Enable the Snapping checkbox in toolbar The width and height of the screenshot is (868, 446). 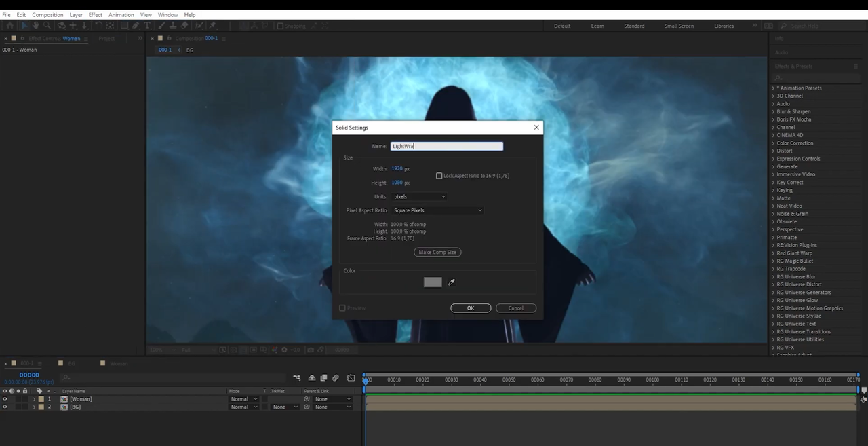[x=280, y=26]
